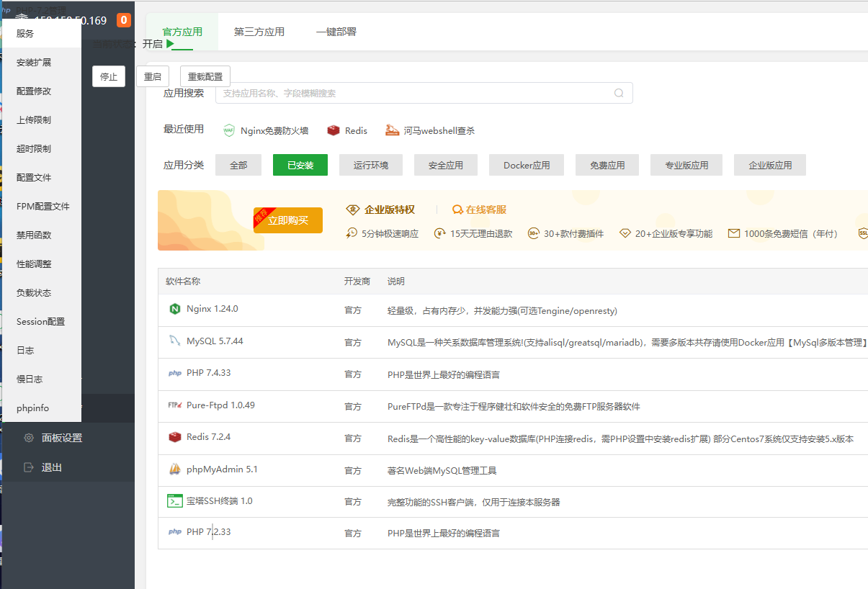This screenshot has height=589, width=868.
Task: Click the 应用搜索 input field
Action: 424,93
